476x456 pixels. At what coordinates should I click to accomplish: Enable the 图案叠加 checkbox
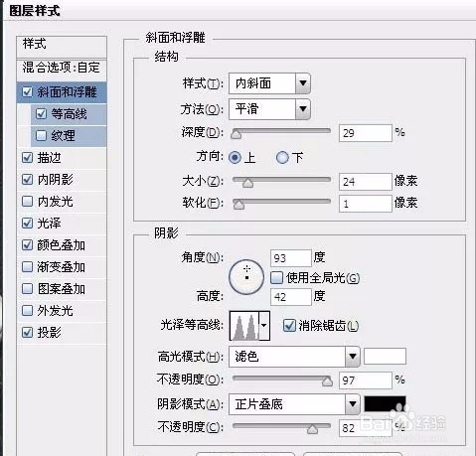tap(27, 288)
